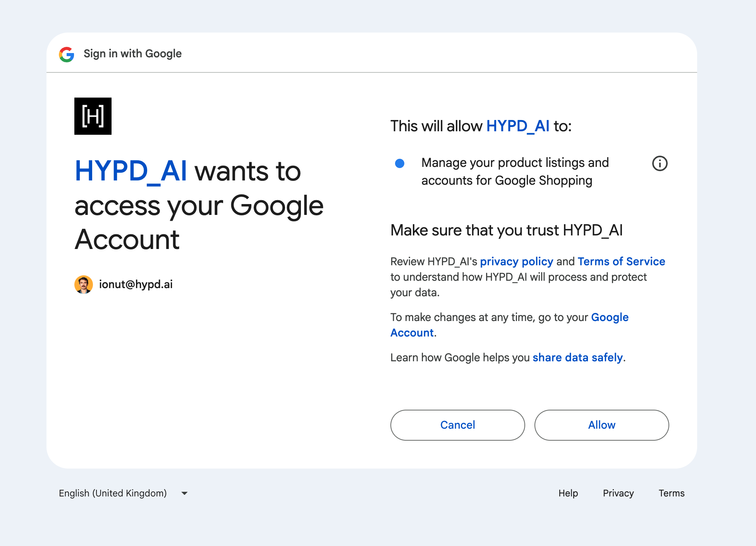756x546 pixels.
Task: Open the Privacy footer link
Action: (618, 493)
